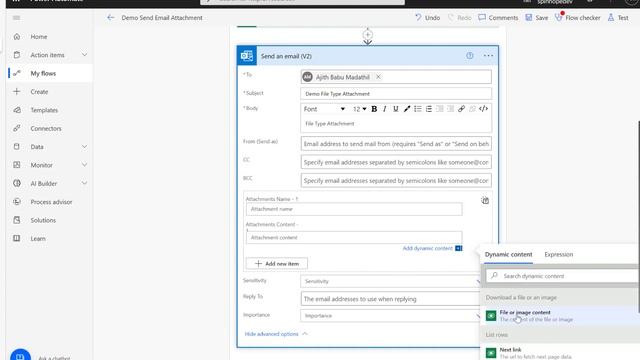Collapse the left navigation hamburger menu
The image size is (640, 360).
pyautogui.click(x=16, y=18)
